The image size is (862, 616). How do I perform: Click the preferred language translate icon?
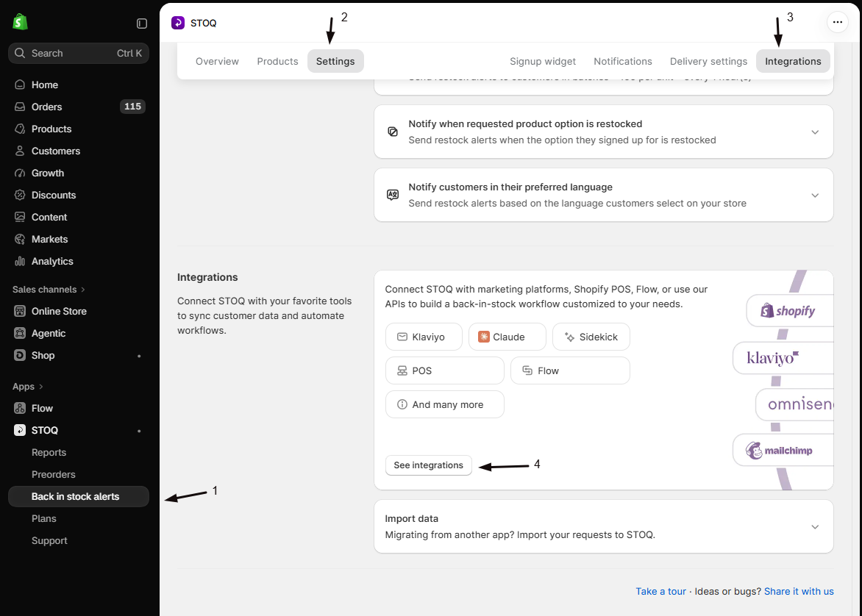pos(393,195)
